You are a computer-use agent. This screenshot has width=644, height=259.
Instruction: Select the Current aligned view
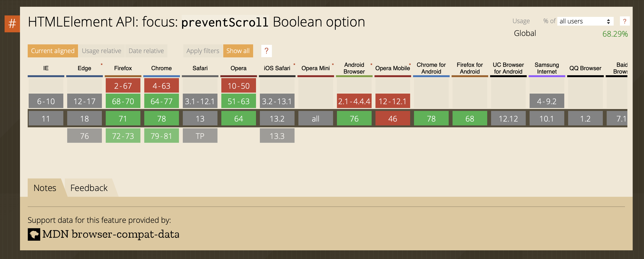tap(53, 51)
